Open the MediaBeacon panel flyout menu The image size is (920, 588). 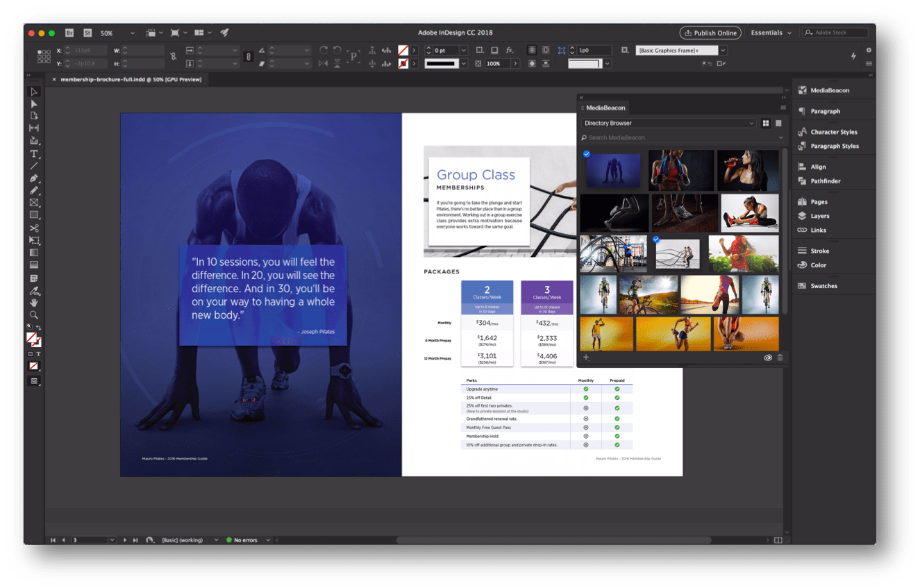point(783,108)
